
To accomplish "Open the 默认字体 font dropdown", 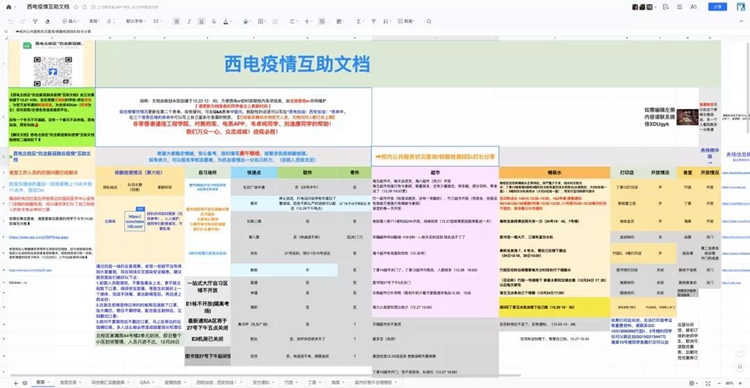I will [x=136, y=22].
